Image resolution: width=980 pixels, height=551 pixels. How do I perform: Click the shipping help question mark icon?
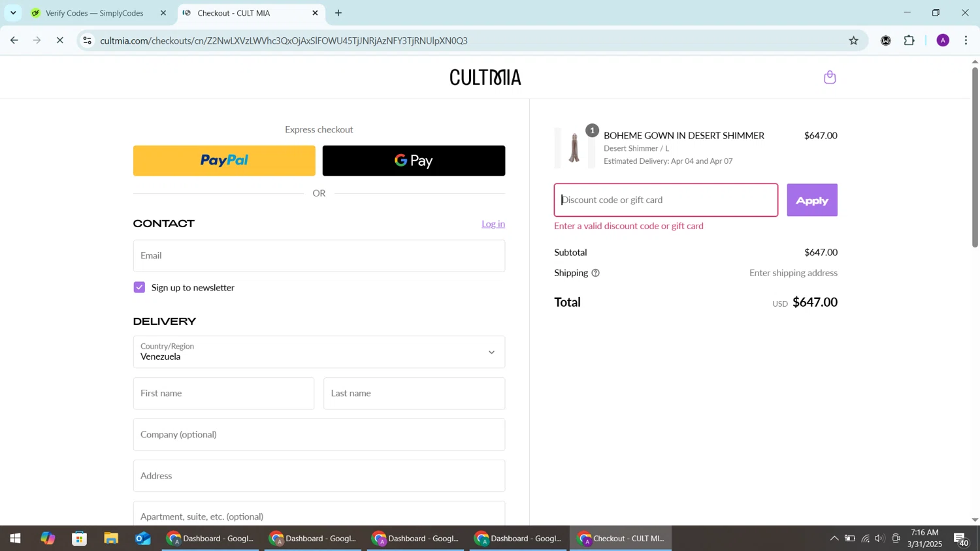coord(595,273)
